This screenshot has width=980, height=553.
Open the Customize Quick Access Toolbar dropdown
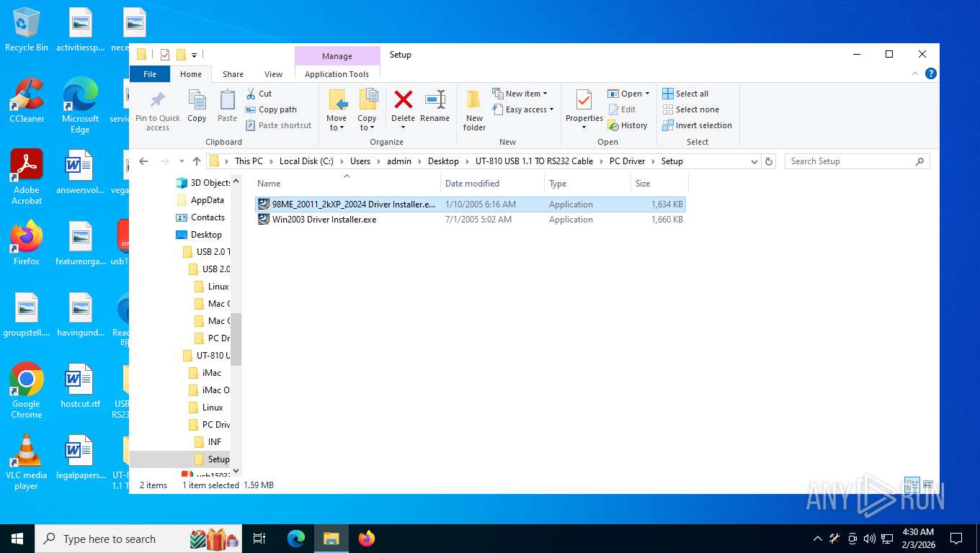tap(194, 55)
